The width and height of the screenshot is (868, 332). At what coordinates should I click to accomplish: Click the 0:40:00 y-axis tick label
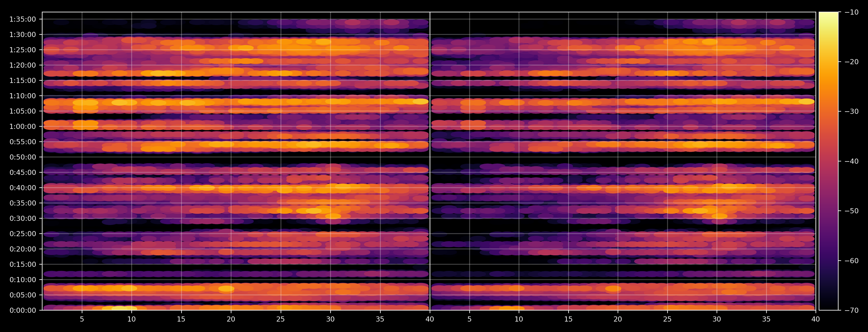pos(23,188)
